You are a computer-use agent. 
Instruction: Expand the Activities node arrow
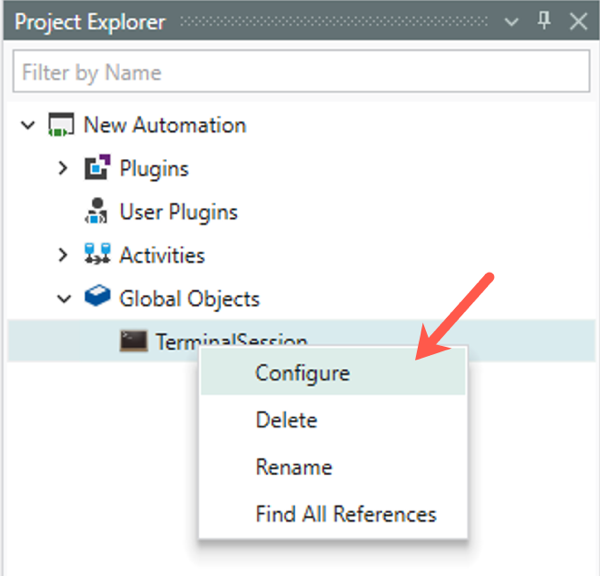63,255
